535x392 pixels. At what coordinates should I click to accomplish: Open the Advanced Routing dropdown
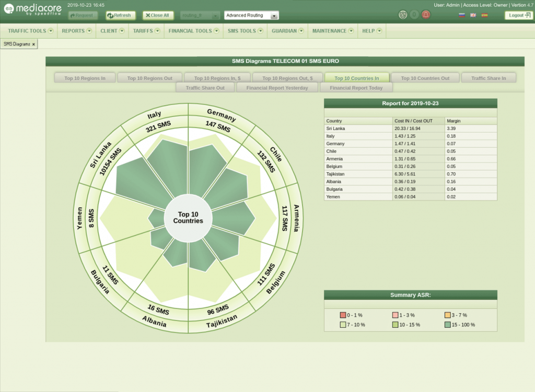[251, 15]
